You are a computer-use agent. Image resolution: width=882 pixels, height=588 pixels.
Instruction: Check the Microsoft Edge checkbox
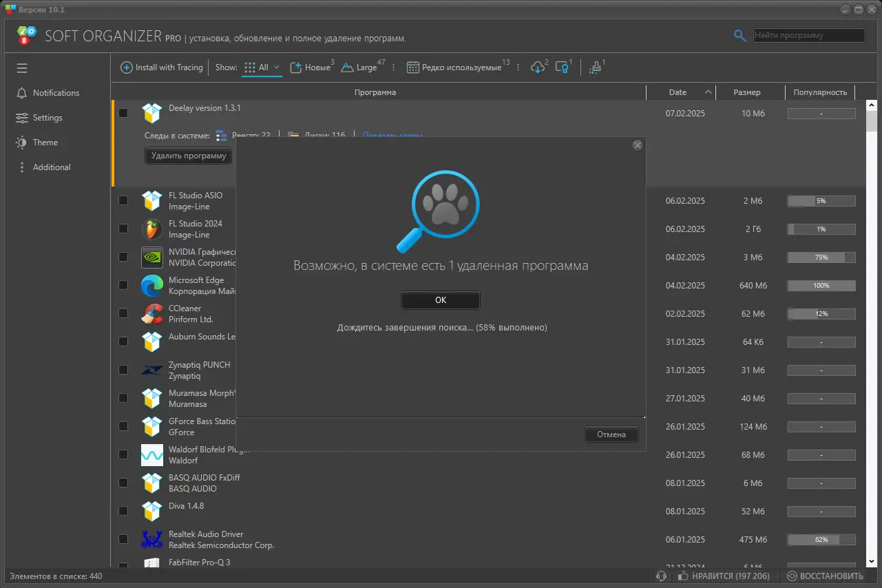click(x=123, y=285)
